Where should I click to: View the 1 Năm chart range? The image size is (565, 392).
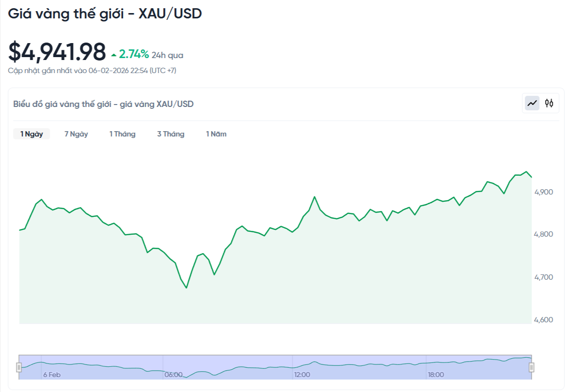216,134
